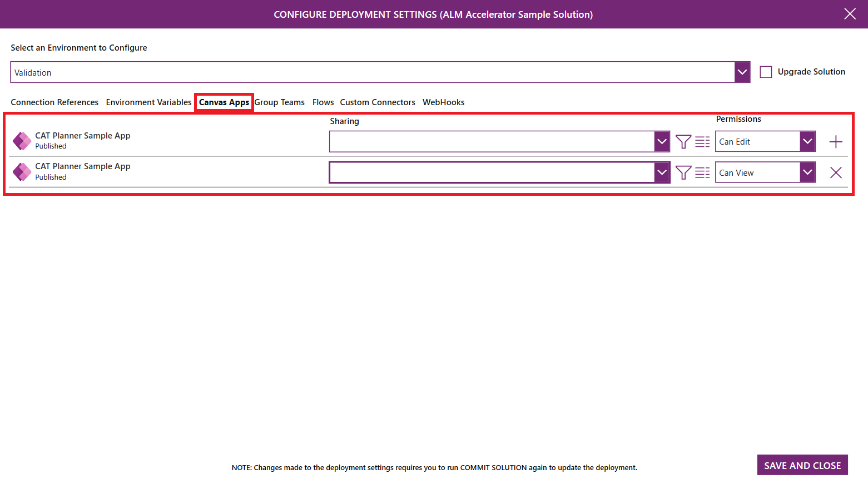Select the filter icon on the Can Edit row
868x489 pixels.
(683, 141)
